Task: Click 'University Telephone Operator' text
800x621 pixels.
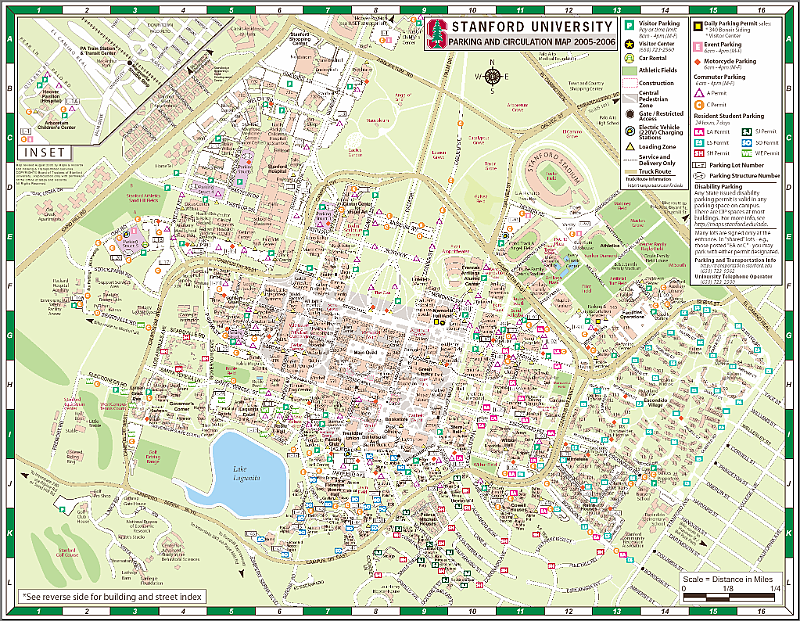Action: 733,277
